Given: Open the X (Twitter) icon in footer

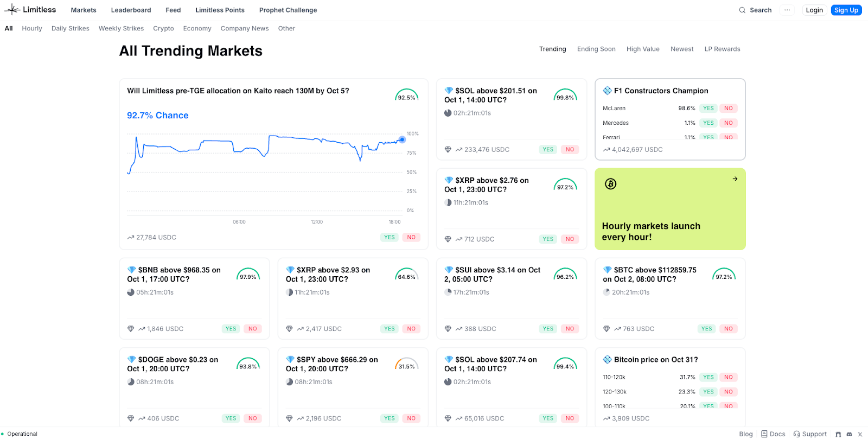Looking at the screenshot, I should click(860, 434).
